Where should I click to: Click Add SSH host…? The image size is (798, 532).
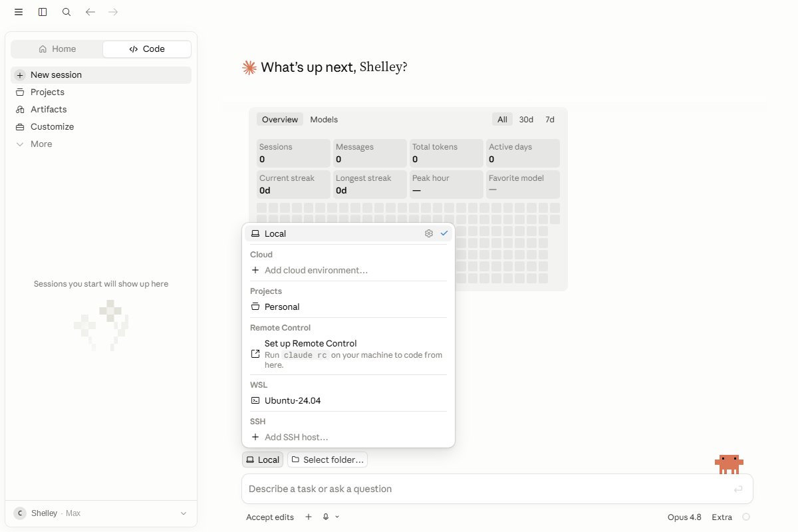pos(348,438)
